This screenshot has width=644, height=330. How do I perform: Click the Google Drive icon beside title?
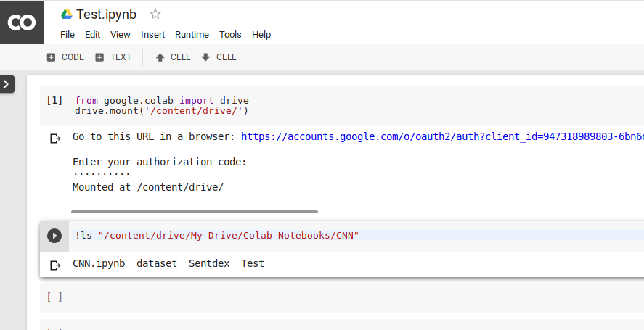(66, 14)
